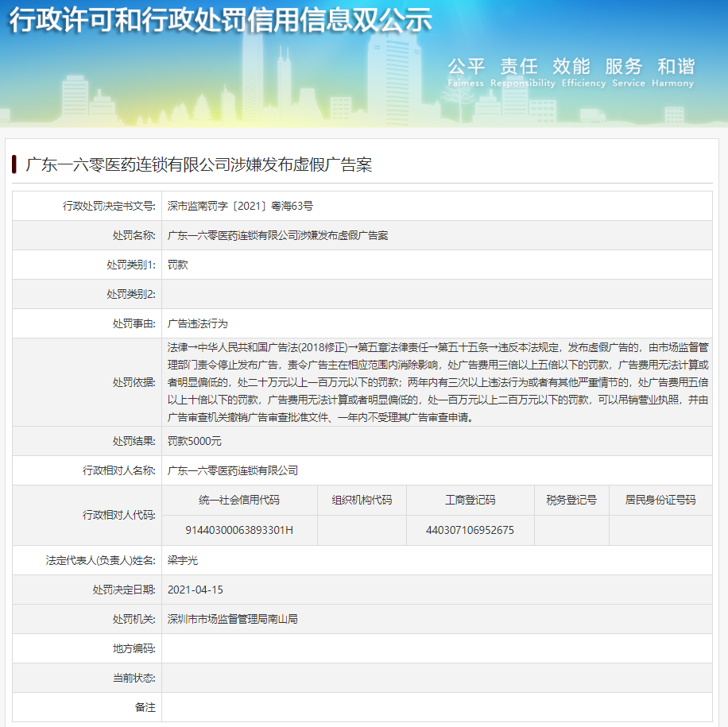The width and height of the screenshot is (728, 727).
Task: Click the 处罚类别2 label
Action: coord(131,294)
